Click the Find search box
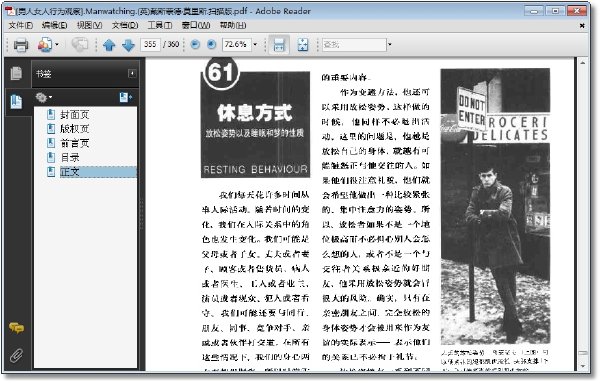This screenshot has width=600, height=383. tap(354, 44)
